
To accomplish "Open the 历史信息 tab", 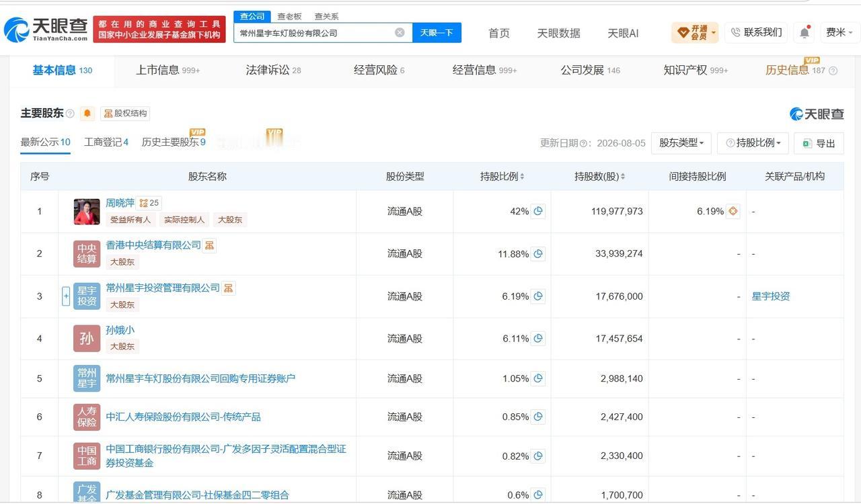I will point(794,70).
